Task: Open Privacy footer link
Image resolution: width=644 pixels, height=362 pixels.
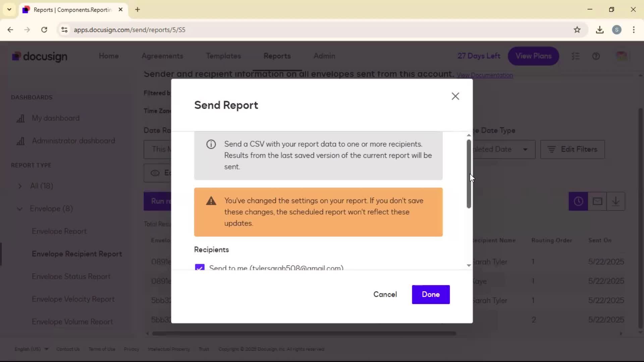Action: (x=131, y=349)
